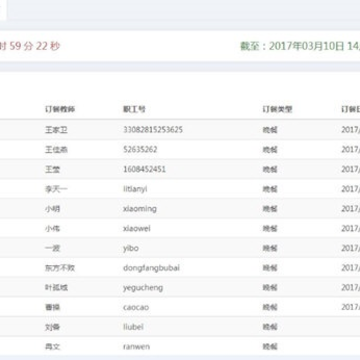Click 晚餐 in the dongfangbubai row
Screen dimensions: 360x360
pyautogui.click(x=270, y=268)
